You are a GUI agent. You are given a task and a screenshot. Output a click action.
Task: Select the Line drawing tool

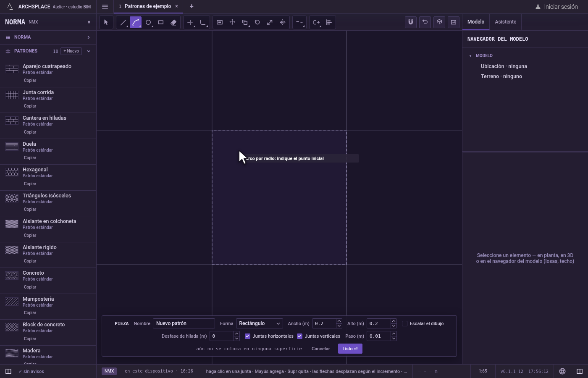click(123, 22)
